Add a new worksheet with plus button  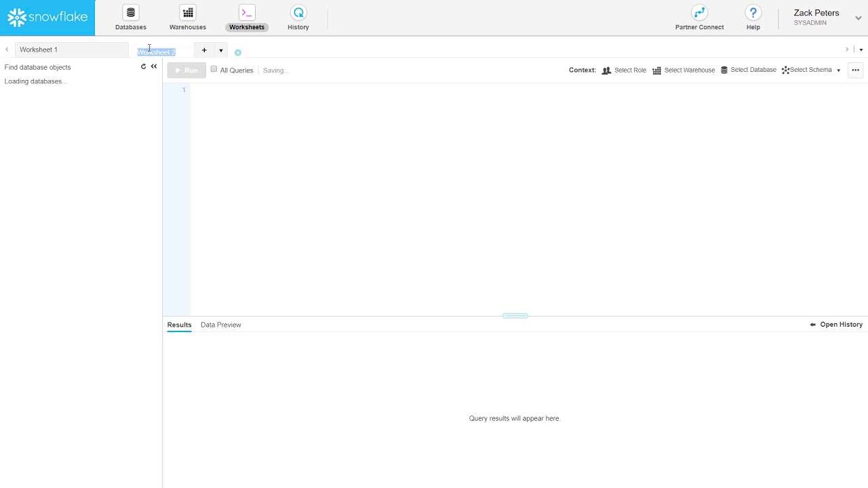204,50
